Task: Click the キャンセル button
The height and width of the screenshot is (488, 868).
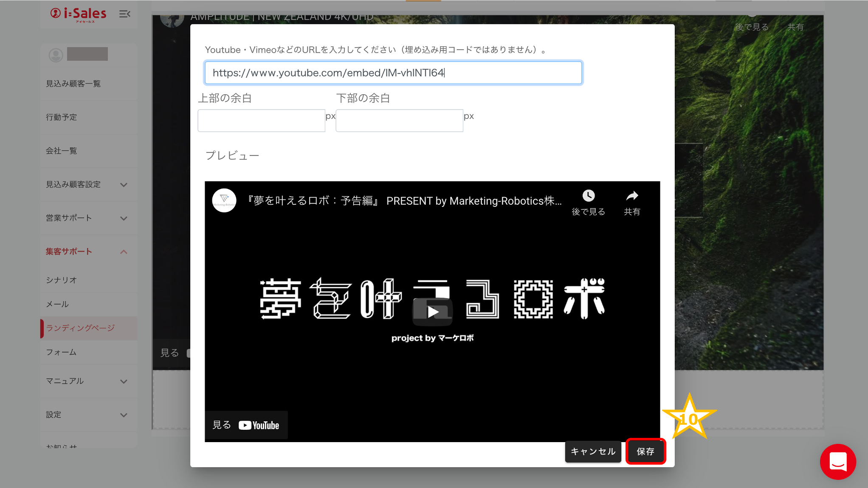Action: pyautogui.click(x=593, y=451)
